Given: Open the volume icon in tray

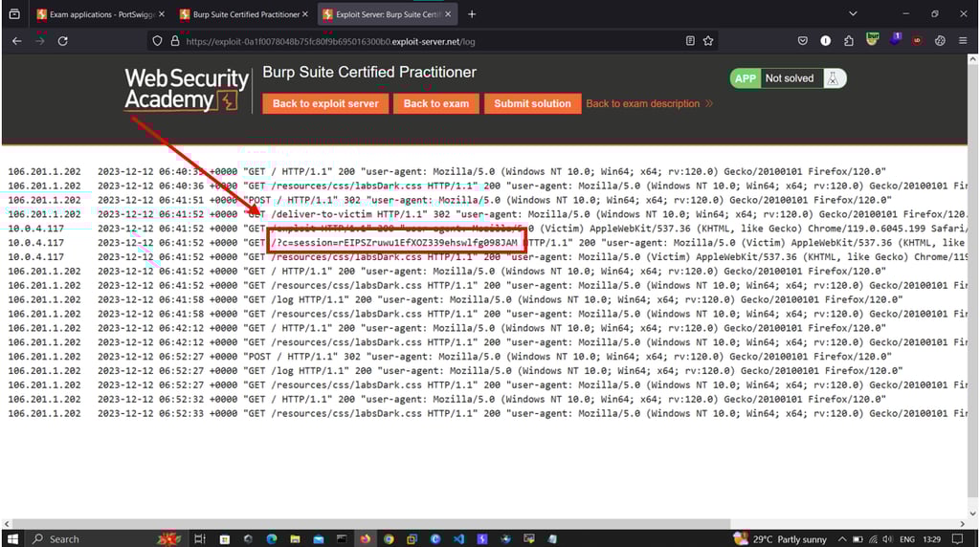Looking at the screenshot, I should 887,539.
